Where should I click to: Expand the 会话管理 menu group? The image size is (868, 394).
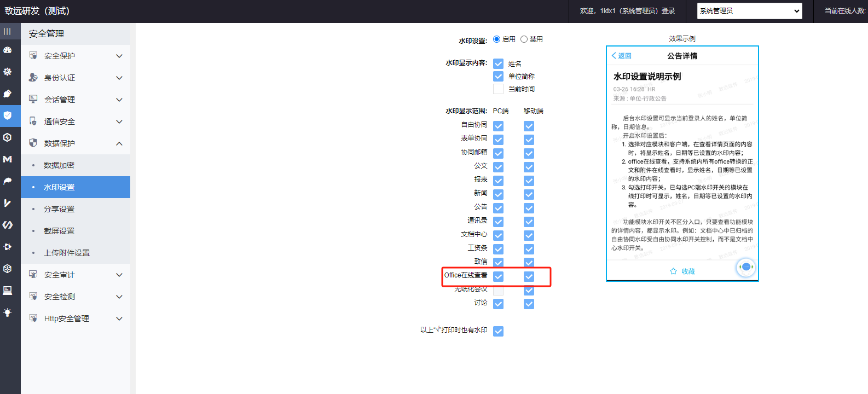pos(76,100)
